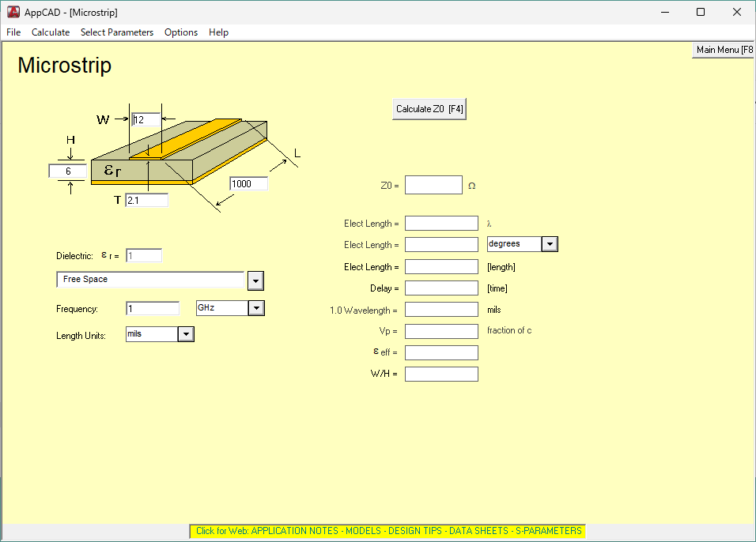Click the Elect Length degrees result field

coord(441,245)
